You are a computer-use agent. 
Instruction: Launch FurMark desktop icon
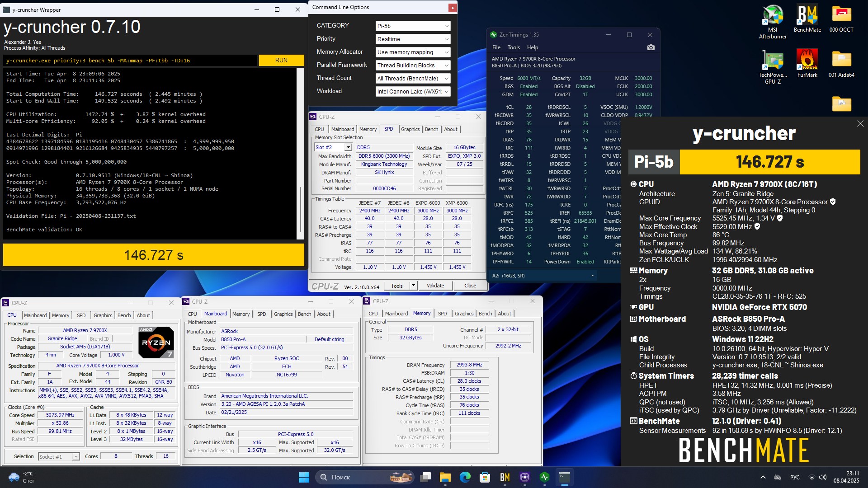(807, 64)
